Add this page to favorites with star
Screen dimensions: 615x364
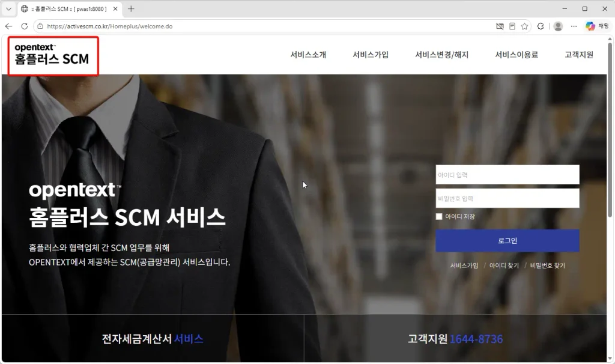click(x=524, y=26)
